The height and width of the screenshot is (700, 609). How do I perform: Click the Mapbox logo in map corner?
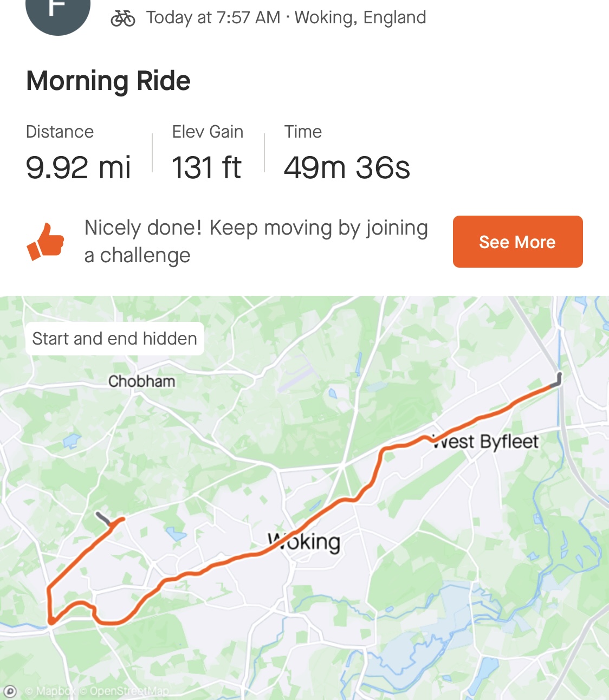click(x=10, y=691)
